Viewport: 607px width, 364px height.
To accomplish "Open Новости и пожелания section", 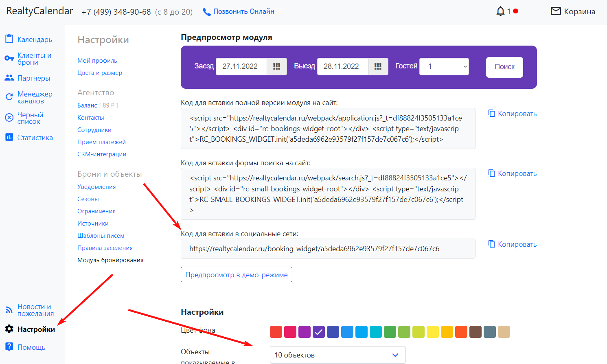I will [36, 310].
